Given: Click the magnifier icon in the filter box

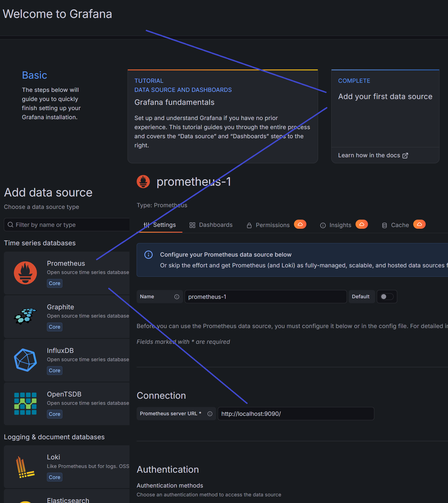Looking at the screenshot, I should (x=10, y=225).
